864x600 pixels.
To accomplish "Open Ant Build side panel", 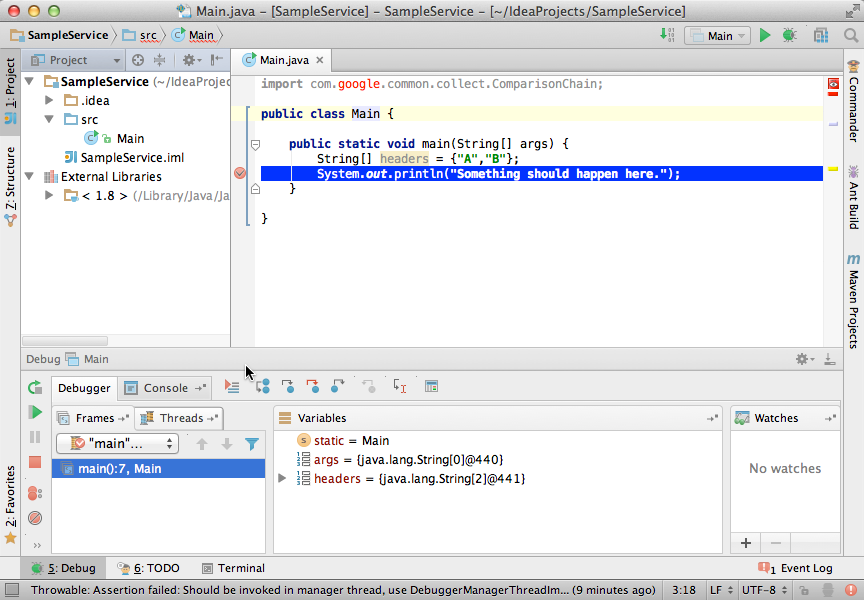I will point(854,197).
